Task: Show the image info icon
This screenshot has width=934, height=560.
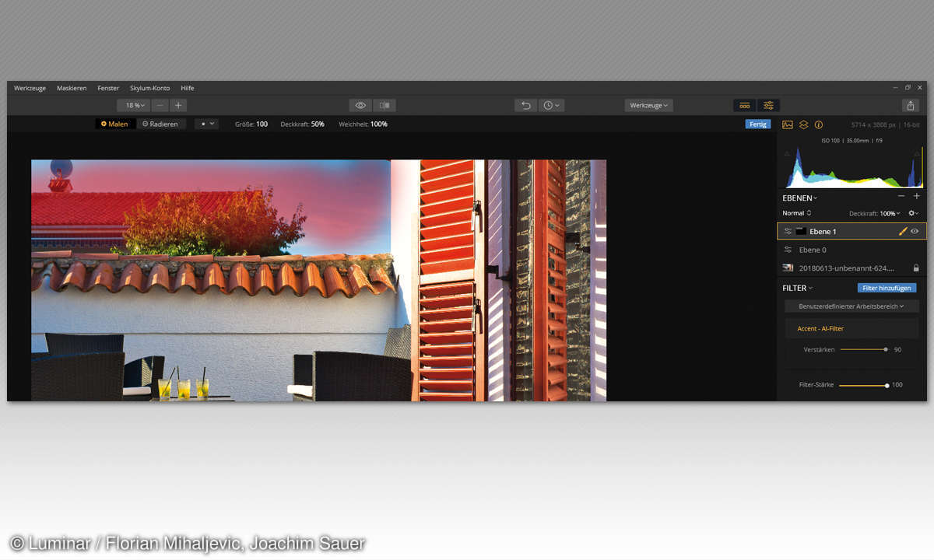Action: [x=819, y=124]
